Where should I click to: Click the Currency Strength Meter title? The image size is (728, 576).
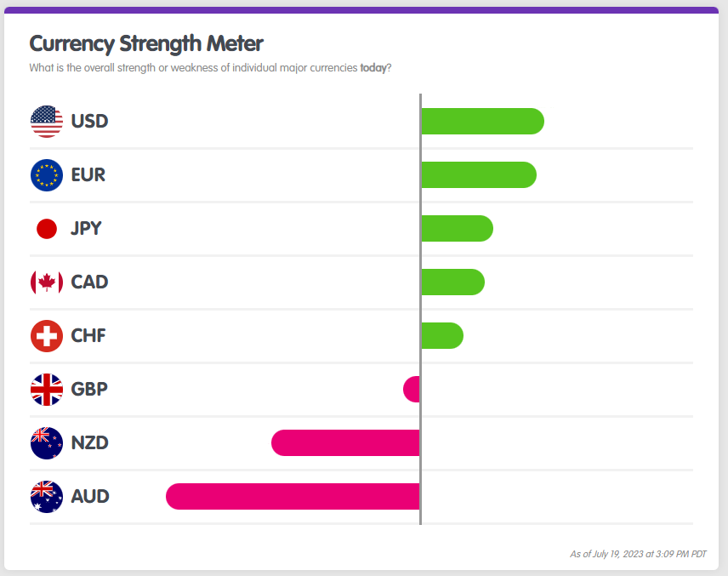[x=146, y=43]
